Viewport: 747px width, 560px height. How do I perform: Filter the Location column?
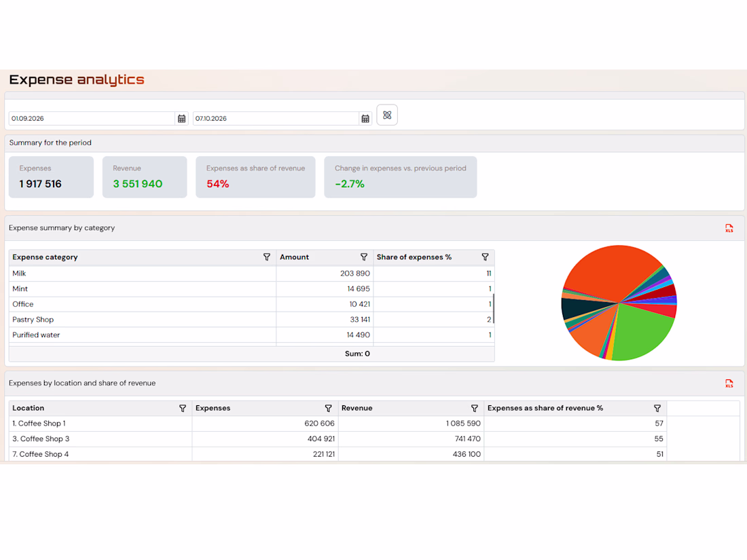pos(183,409)
